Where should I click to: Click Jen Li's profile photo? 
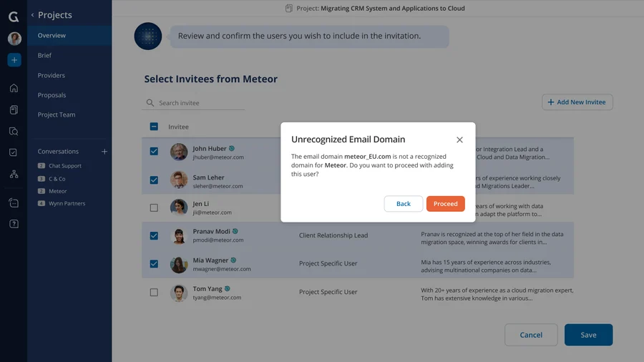(179, 207)
